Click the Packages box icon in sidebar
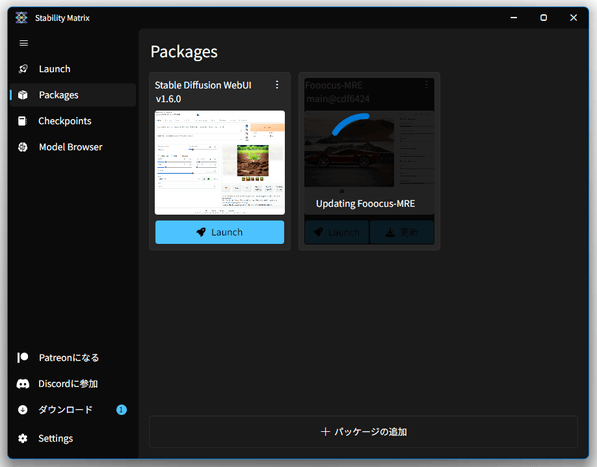 point(23,95)
